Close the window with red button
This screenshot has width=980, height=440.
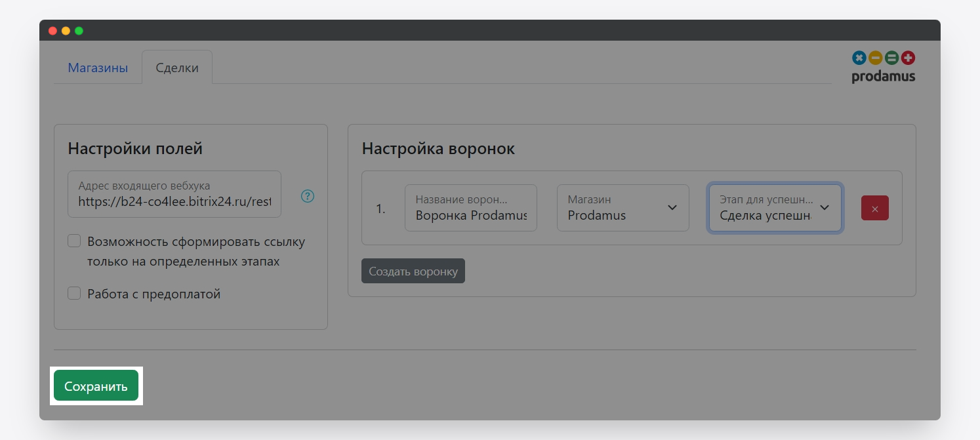(x=52, y=31)
